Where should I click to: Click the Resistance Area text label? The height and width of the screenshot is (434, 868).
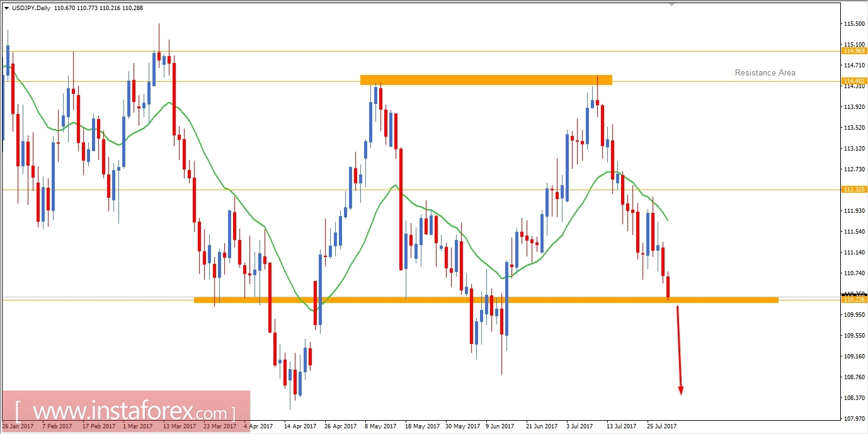tap(764, 73)
